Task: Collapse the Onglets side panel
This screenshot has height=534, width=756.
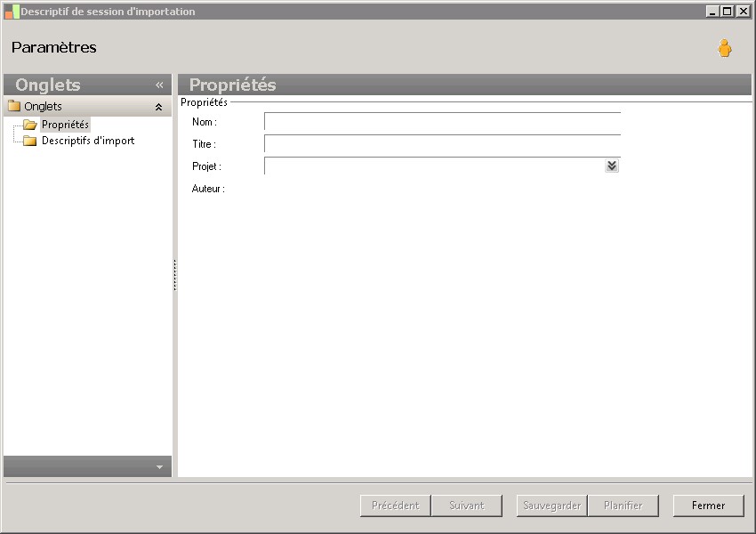Action: tap(159, 85)
